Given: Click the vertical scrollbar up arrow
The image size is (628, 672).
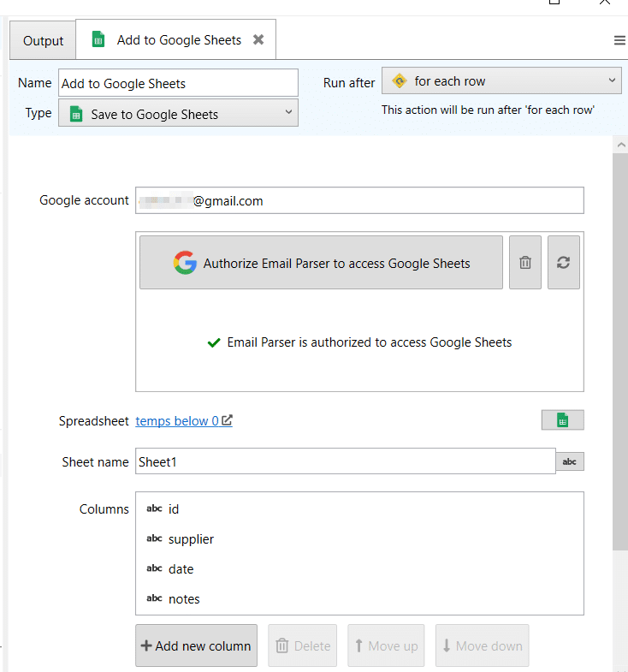Looking at the screenshot, I should coord(620,146).
